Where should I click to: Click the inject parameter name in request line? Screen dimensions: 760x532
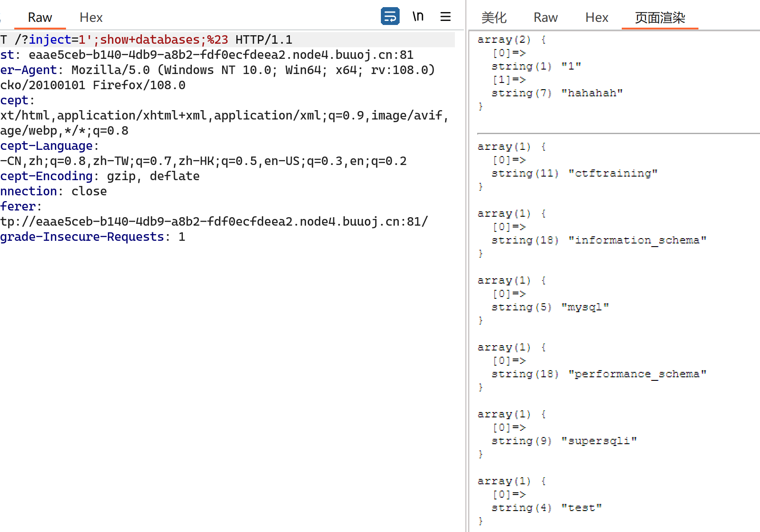tap(50, 40)
